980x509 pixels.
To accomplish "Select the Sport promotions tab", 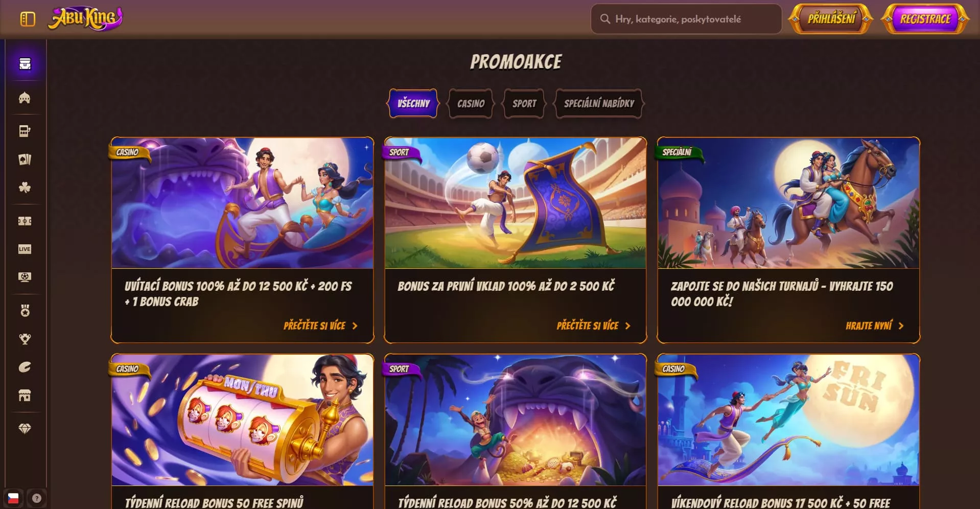I will click(x=524, y=104).
